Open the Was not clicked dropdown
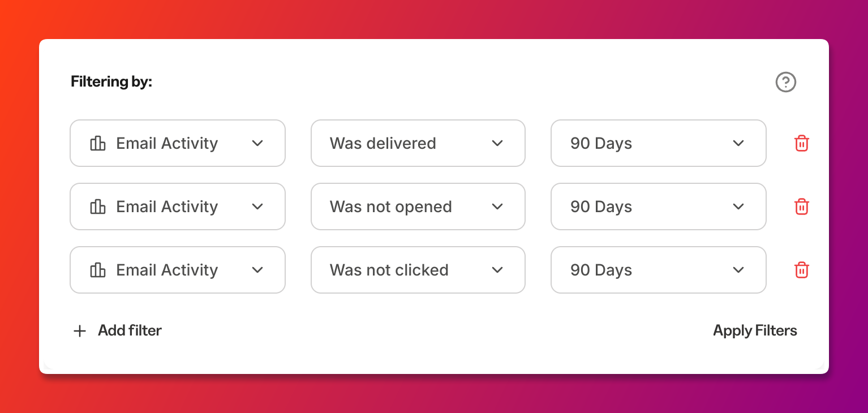The image size is (868, 413). pos(418,270)
